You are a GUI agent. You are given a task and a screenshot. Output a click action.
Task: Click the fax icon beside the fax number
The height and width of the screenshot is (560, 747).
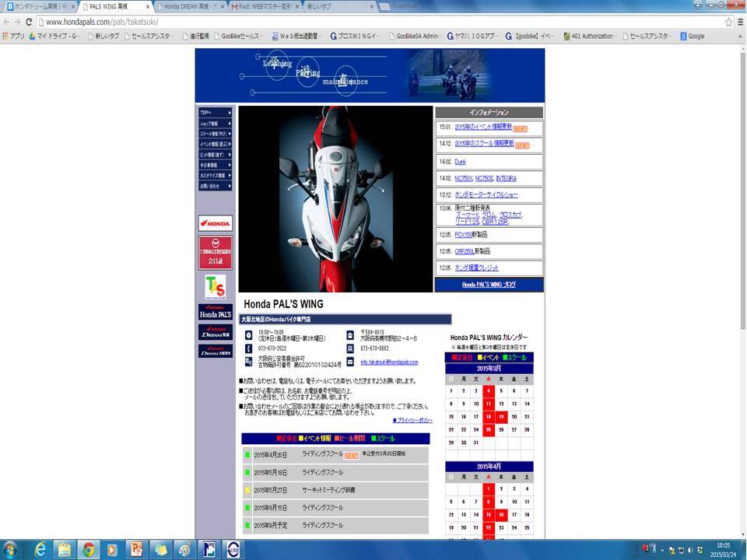(350, 348)
